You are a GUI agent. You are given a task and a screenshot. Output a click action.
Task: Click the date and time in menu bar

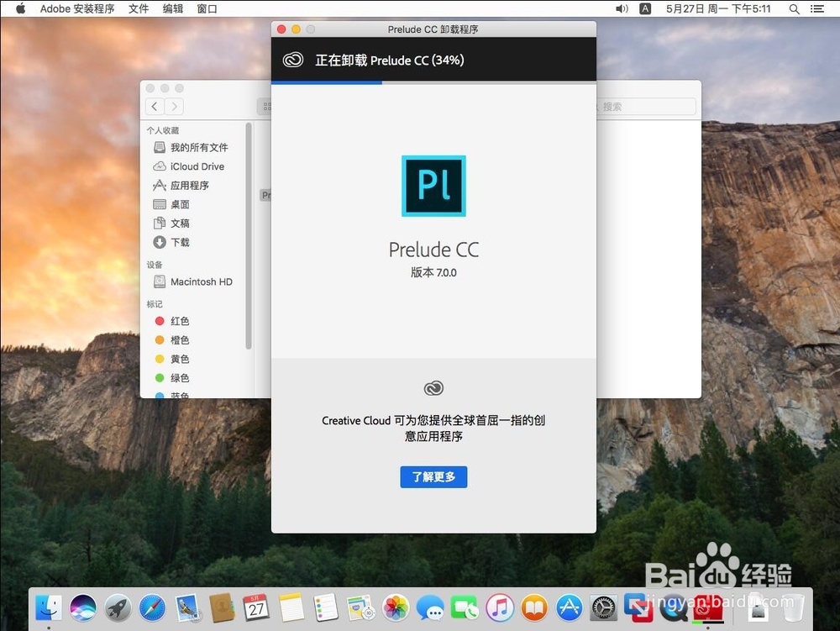(x=718, y=8)
